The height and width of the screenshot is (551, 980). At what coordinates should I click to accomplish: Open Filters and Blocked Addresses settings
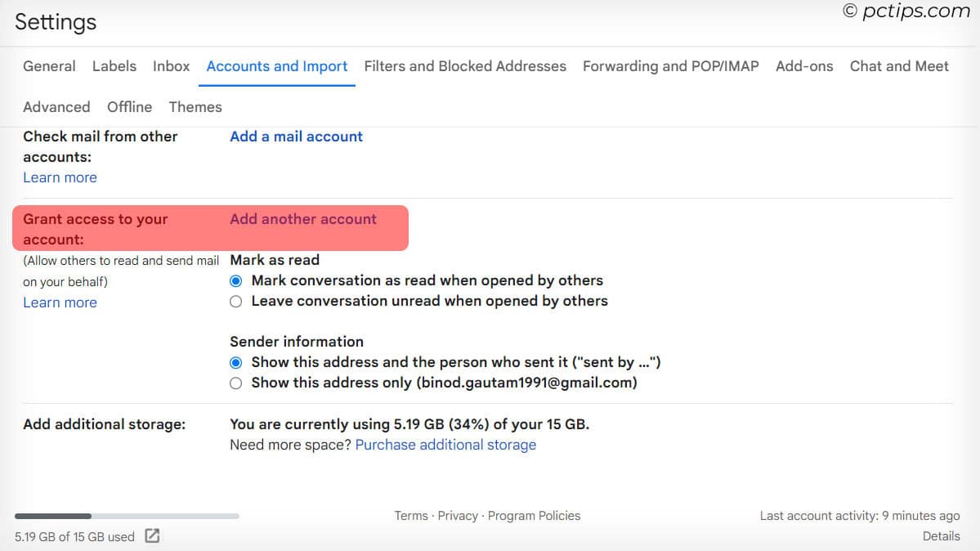(x=464, y=66)
